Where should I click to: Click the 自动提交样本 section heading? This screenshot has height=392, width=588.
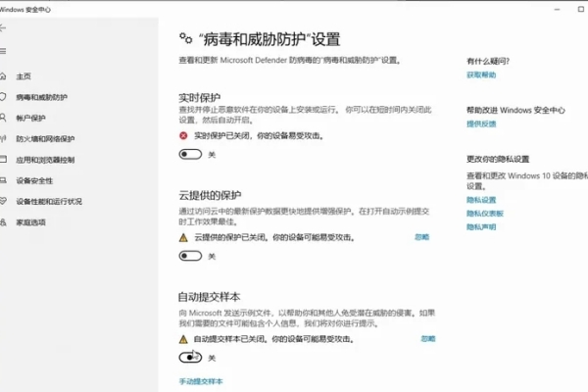click(x=210, y=297)
